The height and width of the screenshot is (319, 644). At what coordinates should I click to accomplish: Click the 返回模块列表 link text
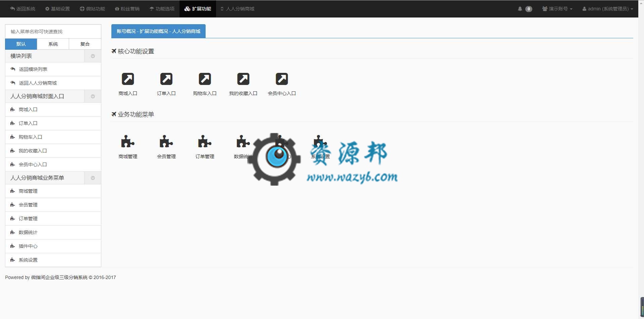[33, 69]
